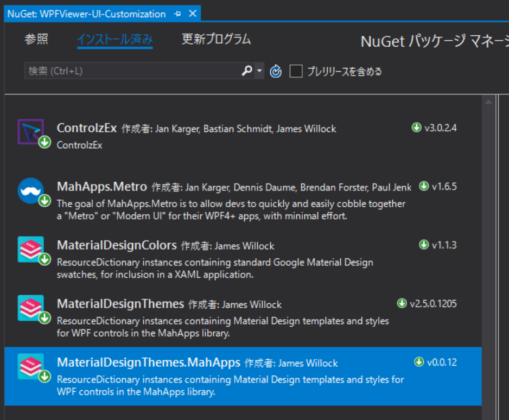
Task: Click the refresh icon beside the search box
Action: pyautogui.click(x=276, y=71)
